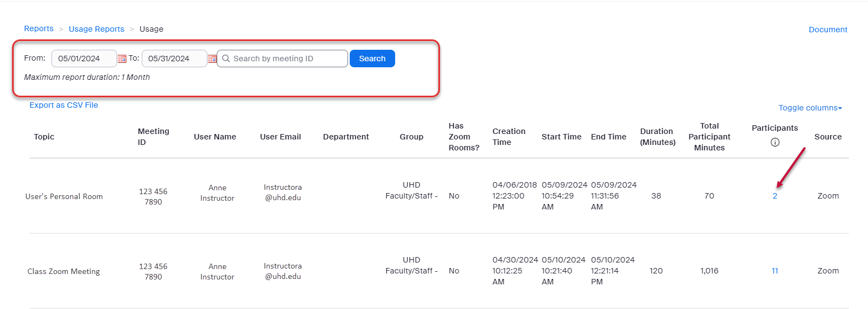Click Export as CSV File link
This screenshot has width=868, height=309.
coord(63,105)
